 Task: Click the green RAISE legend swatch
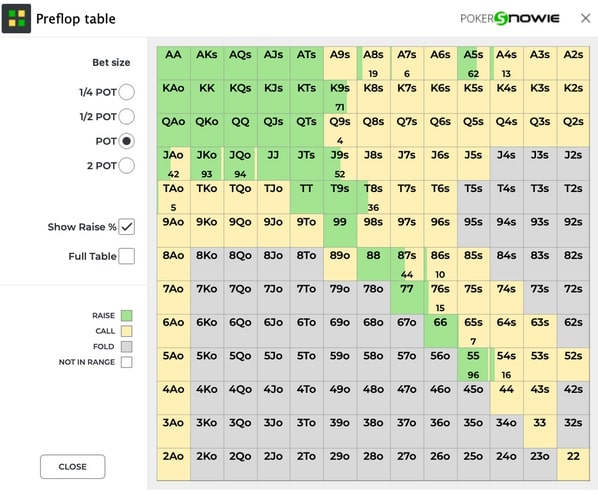(127, 315)
